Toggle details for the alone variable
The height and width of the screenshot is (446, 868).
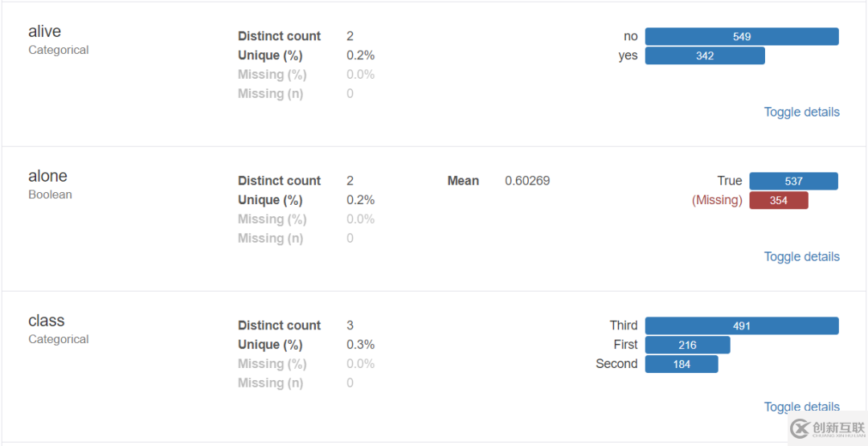pos(801,257)
